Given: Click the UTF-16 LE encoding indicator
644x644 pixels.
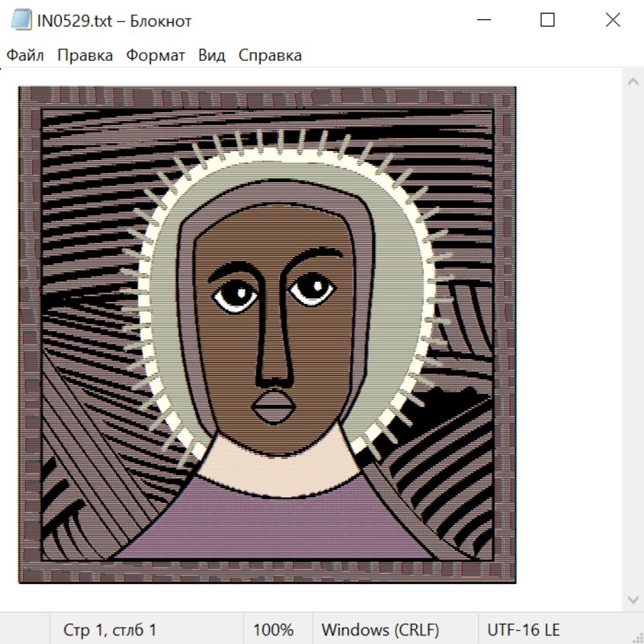Looking at the screenshot, I should pyautogui.click(x=523, y=630).
